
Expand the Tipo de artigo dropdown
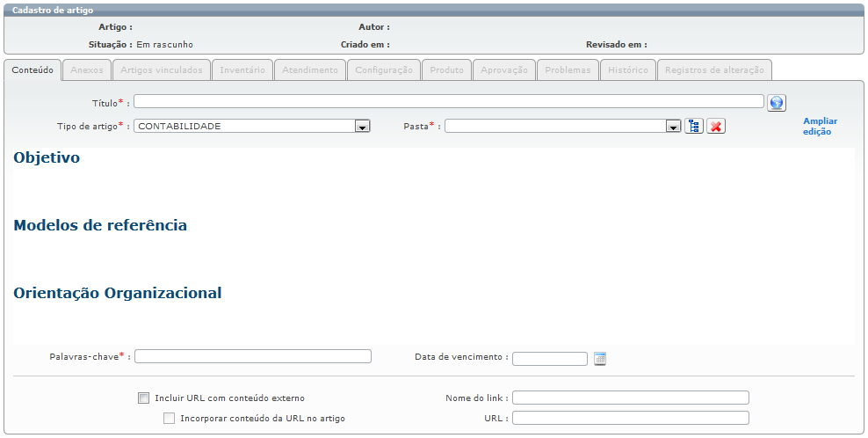(x=361, y=127)
